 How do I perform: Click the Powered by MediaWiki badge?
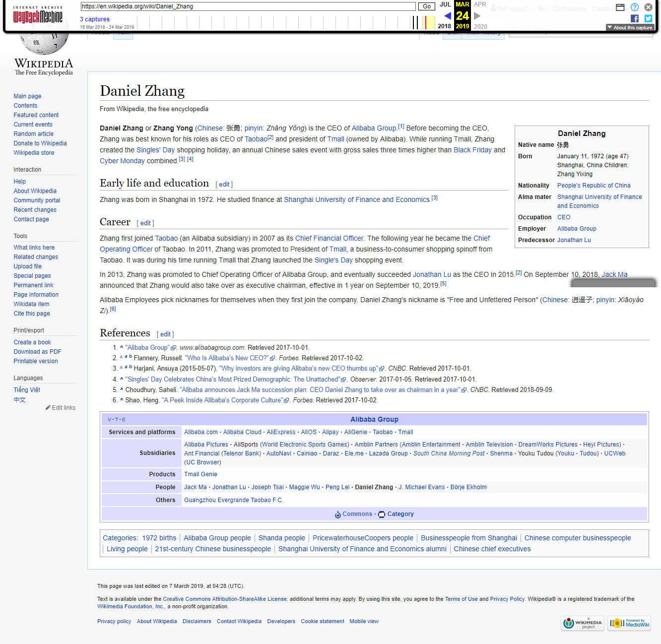point(630,623)
